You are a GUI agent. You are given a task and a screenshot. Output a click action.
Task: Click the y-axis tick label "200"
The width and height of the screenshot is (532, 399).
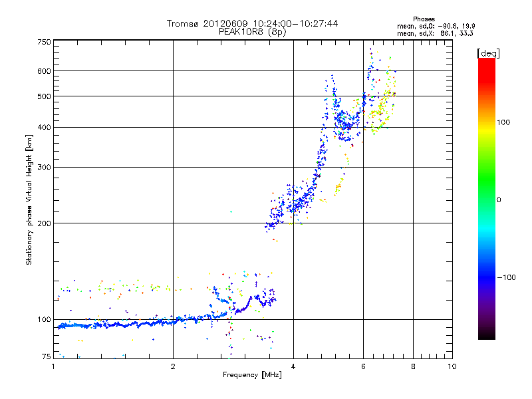44,223
